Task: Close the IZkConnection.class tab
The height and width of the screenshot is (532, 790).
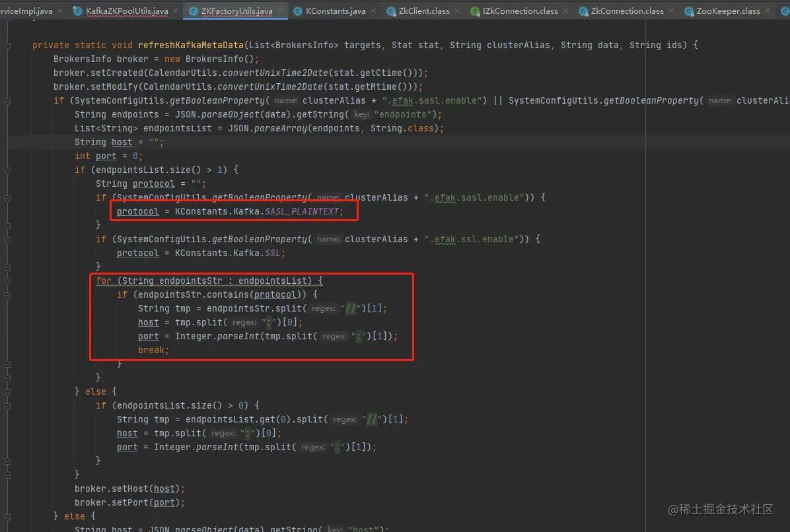Action: coord(565,11)
